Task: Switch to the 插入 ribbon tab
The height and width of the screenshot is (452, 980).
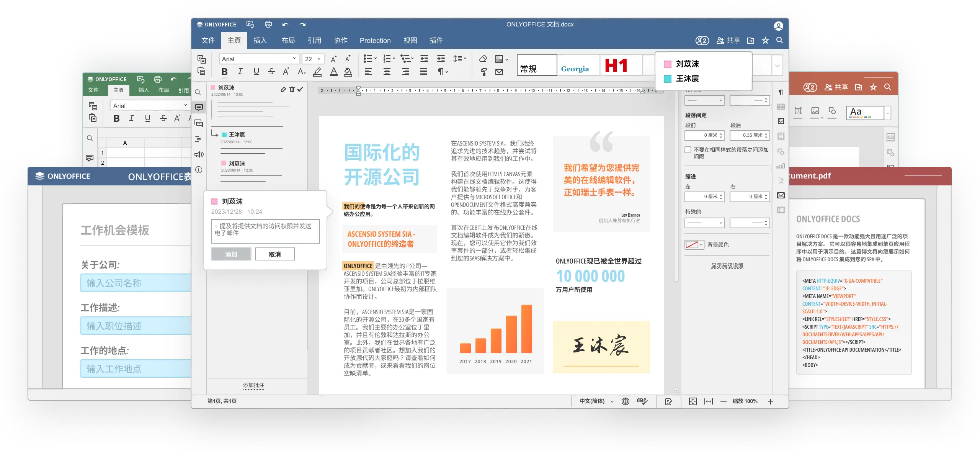Action: click(260, 41)
